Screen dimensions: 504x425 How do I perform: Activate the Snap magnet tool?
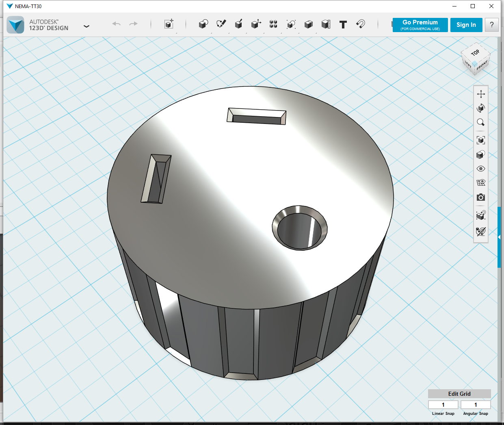[x=361, y=24]
